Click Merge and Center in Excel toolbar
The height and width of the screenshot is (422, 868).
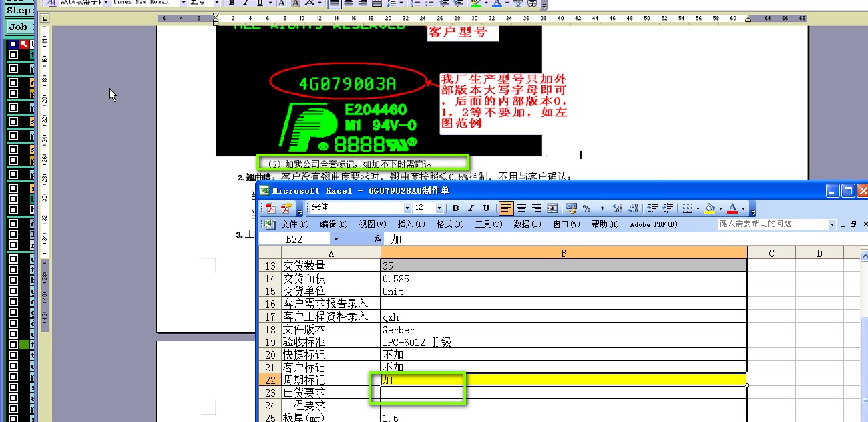tap(552, 208)
